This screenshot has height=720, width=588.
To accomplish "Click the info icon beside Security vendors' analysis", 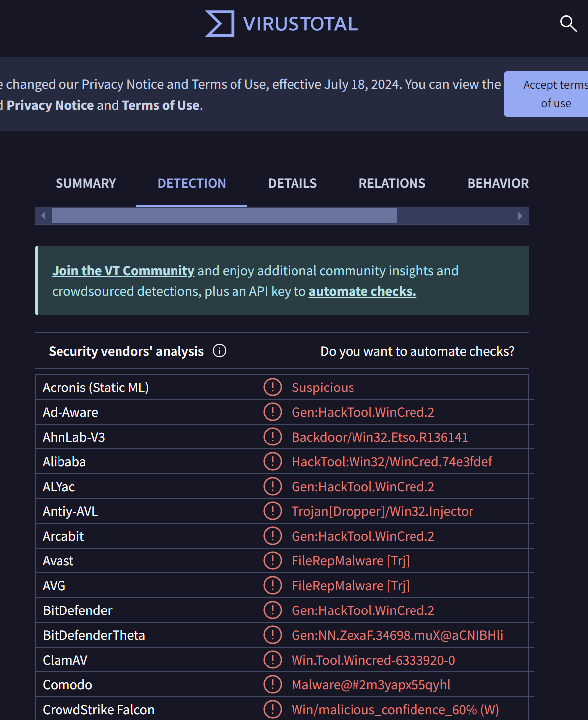I will (219, 351).
